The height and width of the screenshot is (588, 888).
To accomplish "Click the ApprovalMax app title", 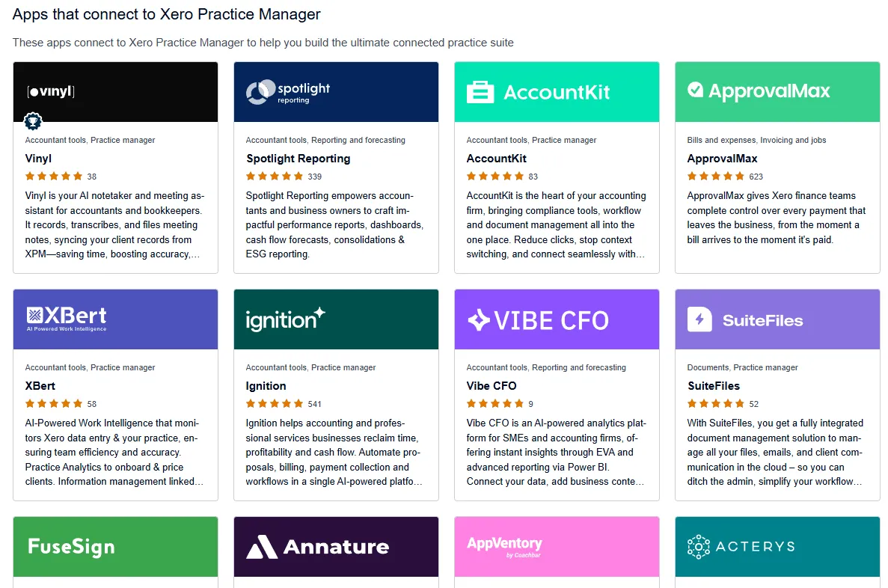I will click(x=722, y=159).
